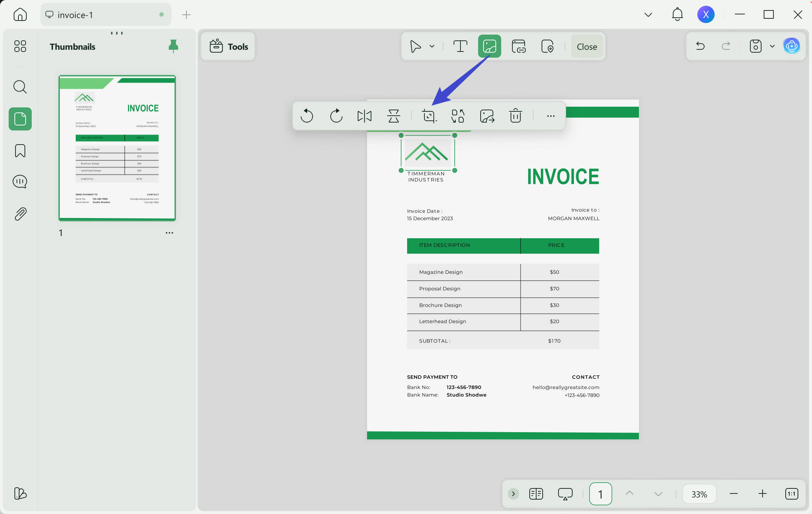
Task: Rotate image clockwise
Action: (x=336, y=116)
